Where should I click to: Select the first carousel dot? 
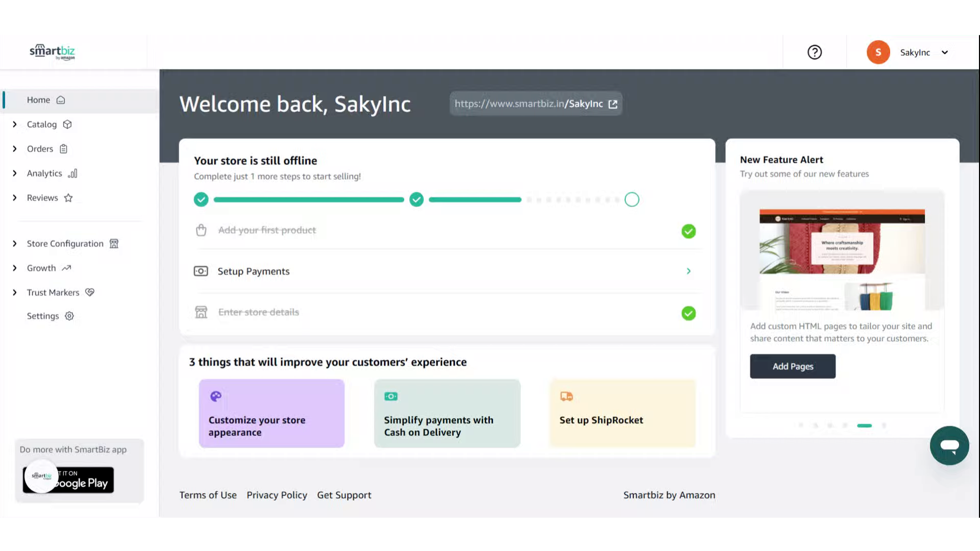(x=801, y=425)
